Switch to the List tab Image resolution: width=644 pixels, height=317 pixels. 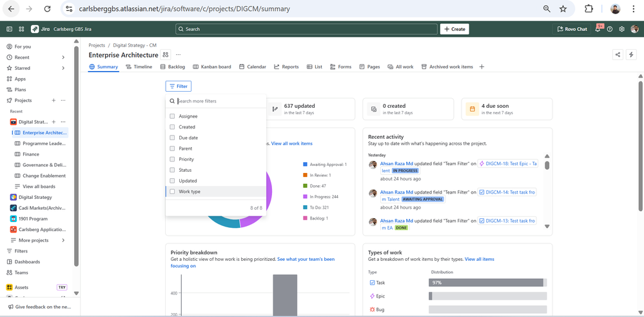(315, 66)
